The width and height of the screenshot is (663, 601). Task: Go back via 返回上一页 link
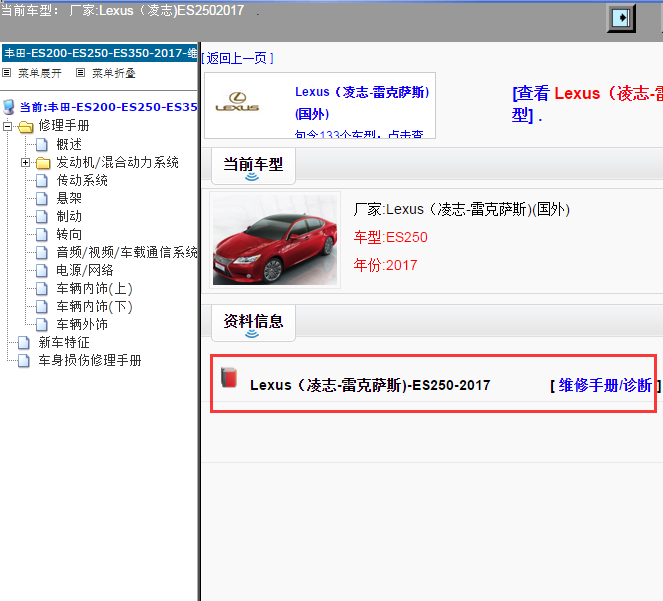point(237,58)
